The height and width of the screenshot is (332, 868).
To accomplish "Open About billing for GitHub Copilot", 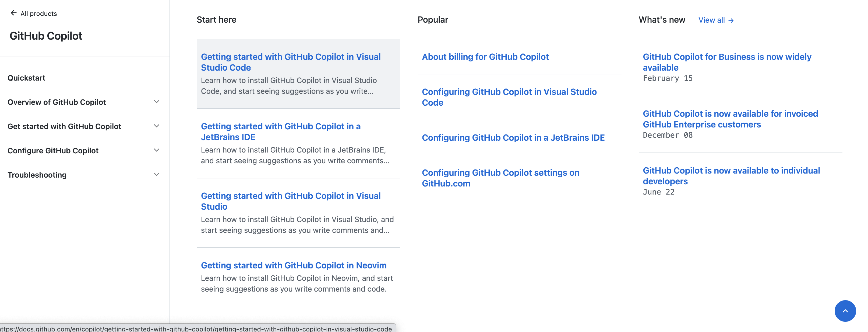I will [x=485, y=57].
